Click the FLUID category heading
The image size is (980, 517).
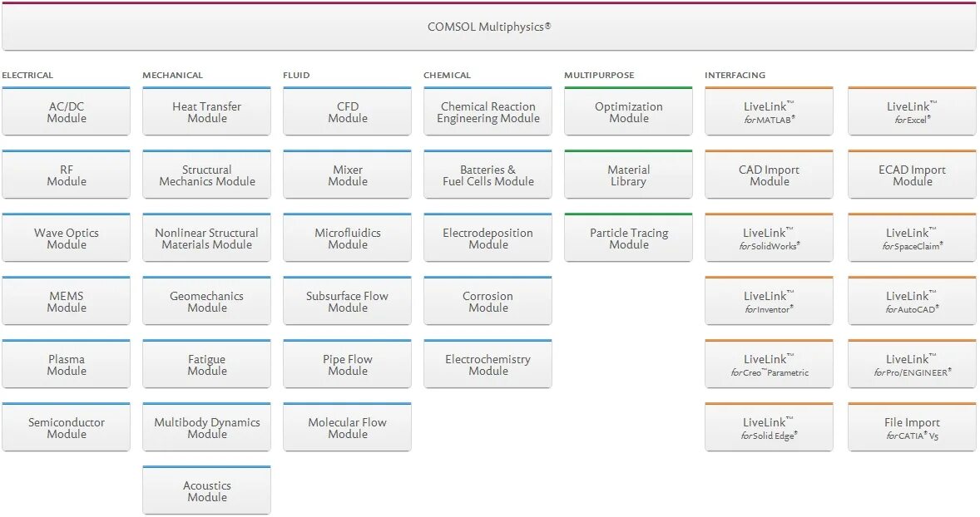click(x=296, y=75)
